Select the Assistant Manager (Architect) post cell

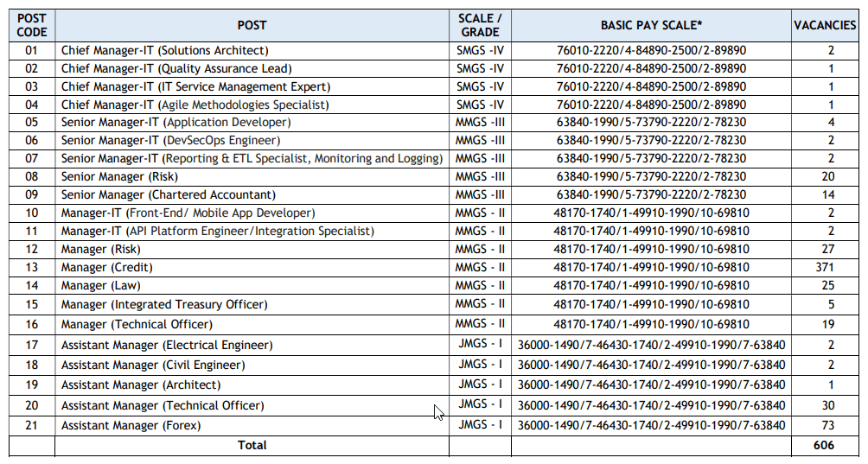[141, 385]
